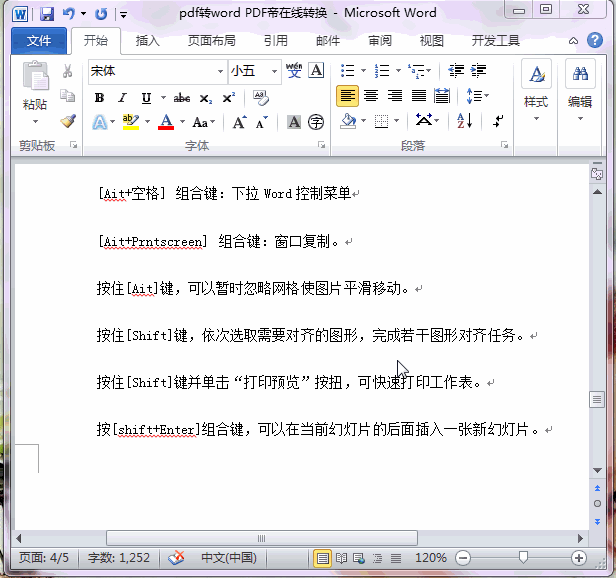The height and width of the screenshot is (578, 616).
Task: Save the document using the floppy icon
Action: 47,15
